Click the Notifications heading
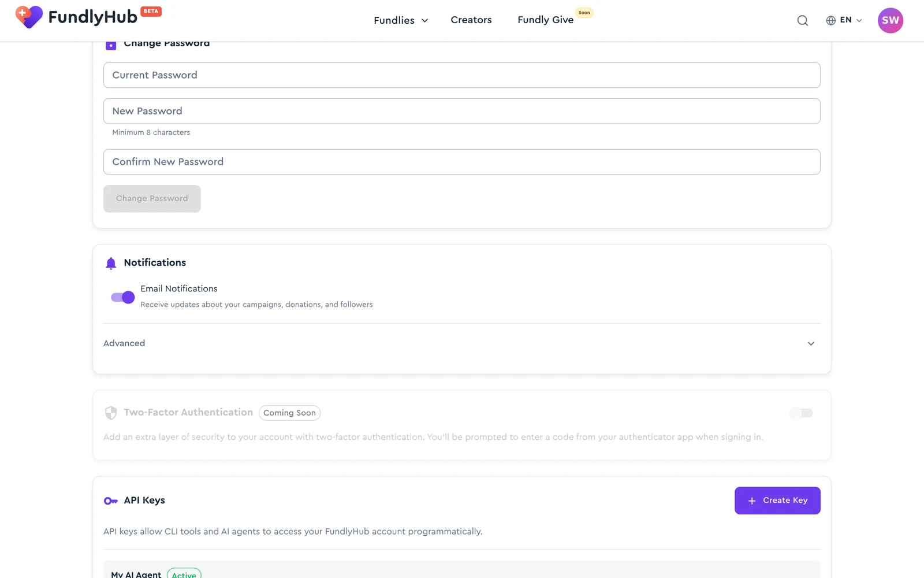 [x=155, y=262]
